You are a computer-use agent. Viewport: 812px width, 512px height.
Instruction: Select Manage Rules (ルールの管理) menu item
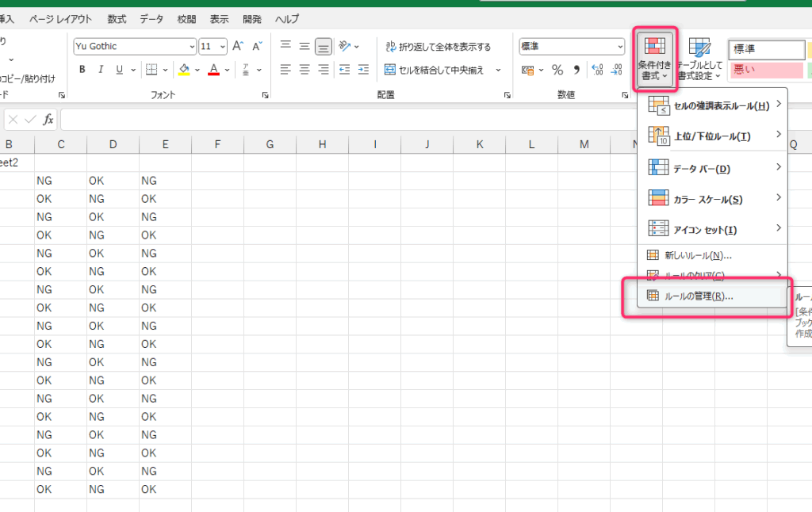pyautogui.click(x=698, y=296)
